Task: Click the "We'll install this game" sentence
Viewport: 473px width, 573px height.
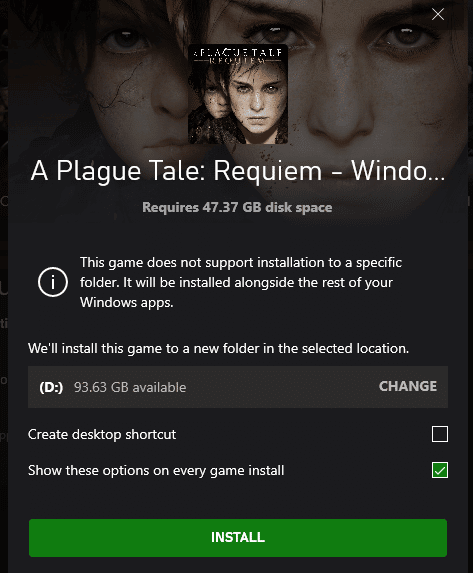Action: [218, 348]
